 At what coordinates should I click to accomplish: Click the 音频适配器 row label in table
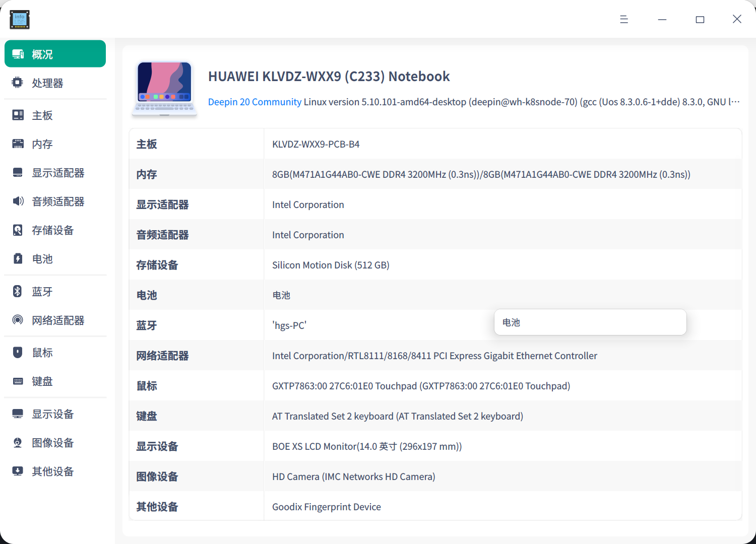point(162,235)
